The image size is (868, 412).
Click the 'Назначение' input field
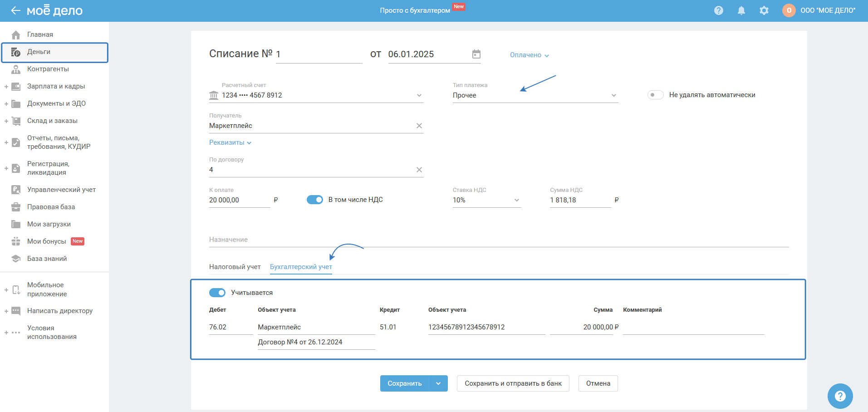pos(498,240)
